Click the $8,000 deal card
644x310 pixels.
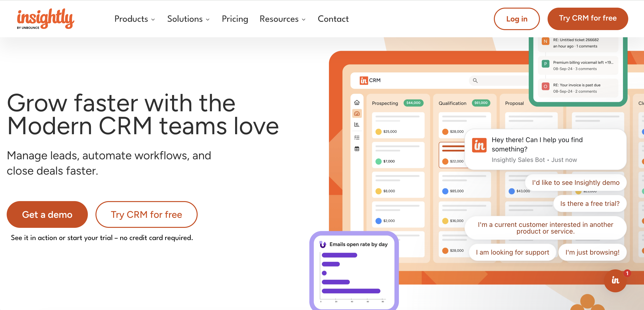[x=398, y=185]
